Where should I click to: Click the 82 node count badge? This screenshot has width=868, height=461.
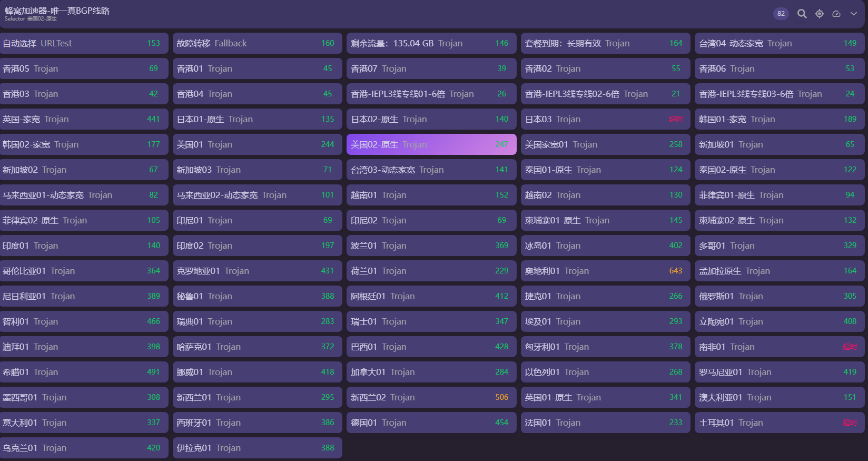(781, 14)
